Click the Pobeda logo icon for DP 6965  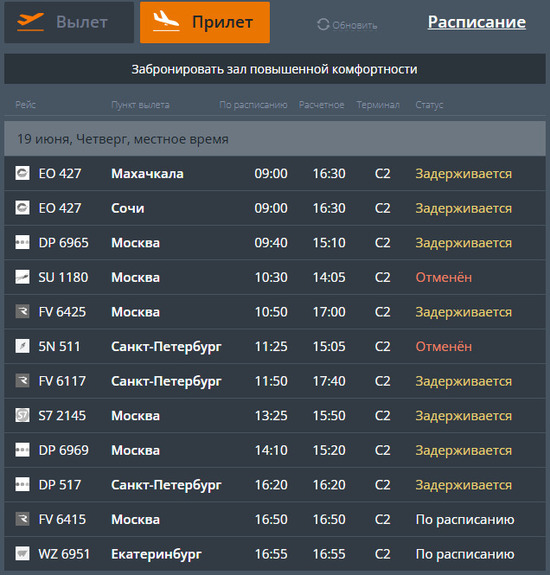[22, 242]
